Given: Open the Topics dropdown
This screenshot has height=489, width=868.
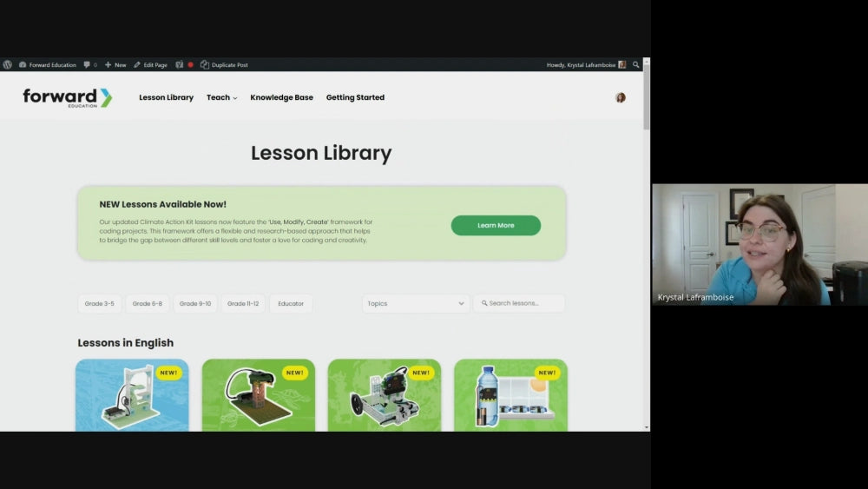Looking at the screenshot, I should [416, 304].
